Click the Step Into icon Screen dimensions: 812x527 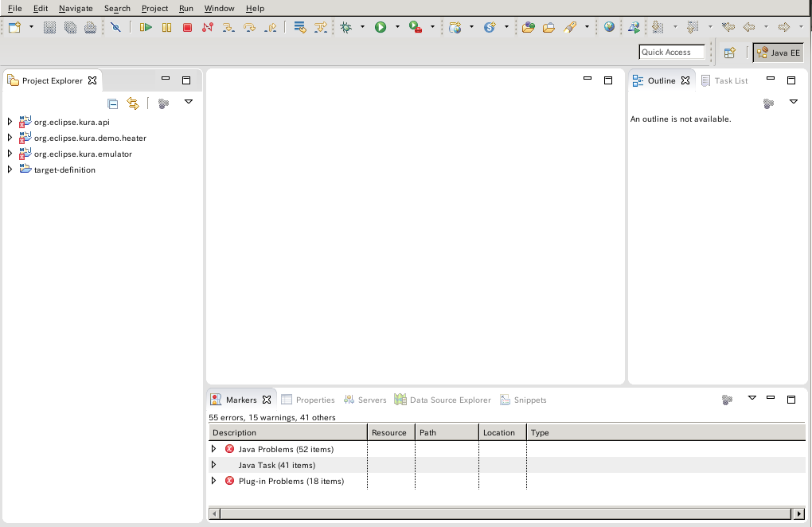coord(228,27)
